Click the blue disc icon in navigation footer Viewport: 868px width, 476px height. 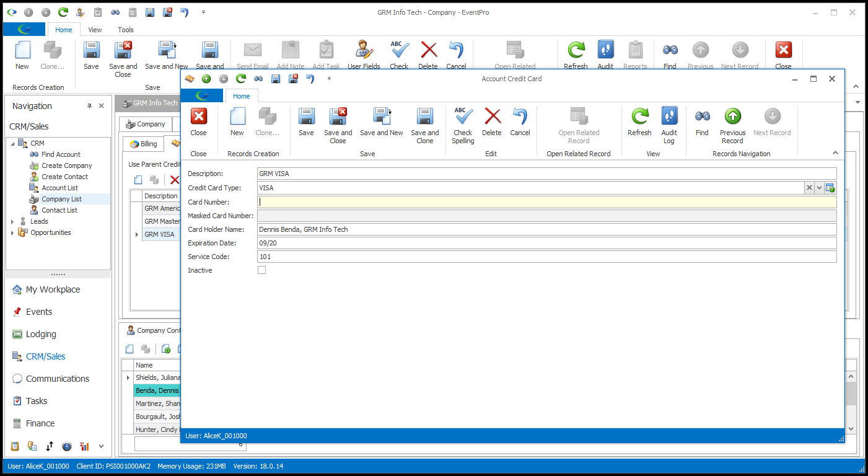(x=67, y=446)
